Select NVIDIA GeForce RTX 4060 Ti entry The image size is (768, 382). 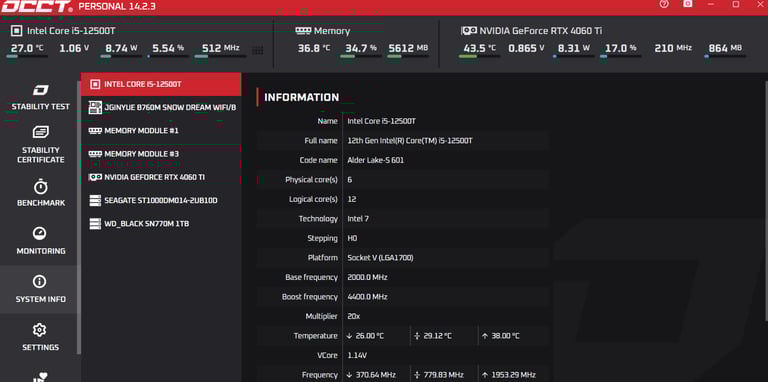(x=161, y=177)
